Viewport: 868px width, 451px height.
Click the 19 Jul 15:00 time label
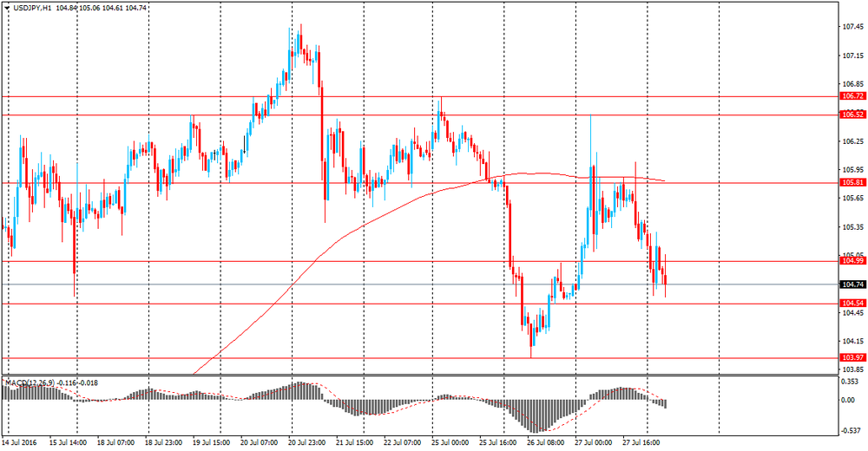(211, 442)
